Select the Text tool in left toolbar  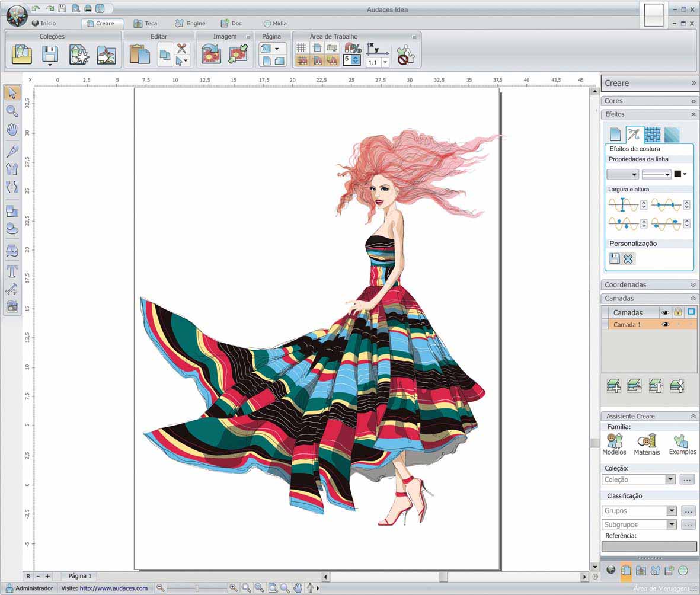coord(12,271)
